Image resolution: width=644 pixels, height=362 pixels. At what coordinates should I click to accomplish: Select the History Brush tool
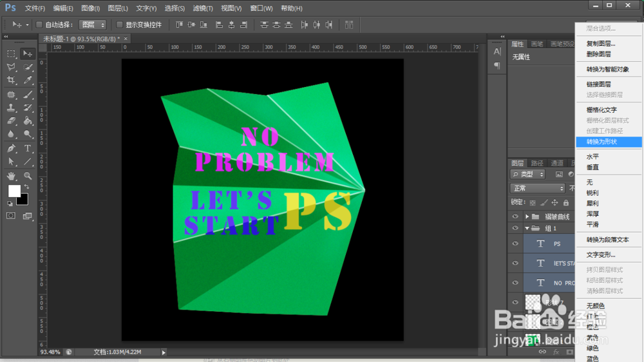coord(28,108)
